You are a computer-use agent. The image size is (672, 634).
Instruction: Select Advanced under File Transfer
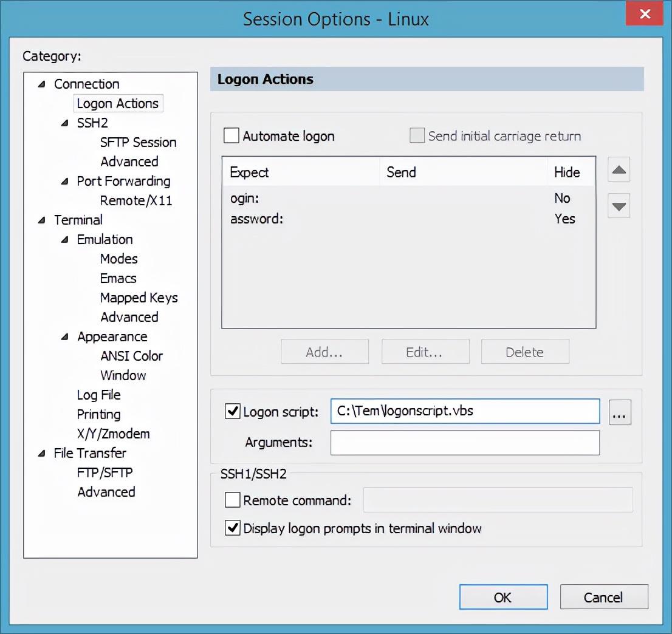pos(106,492)
